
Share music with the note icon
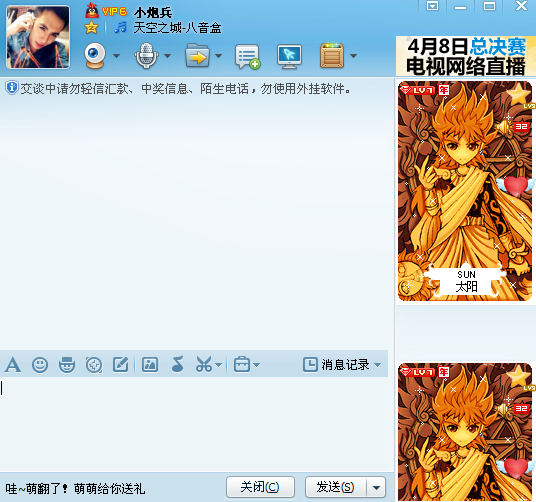pos(177,364)
